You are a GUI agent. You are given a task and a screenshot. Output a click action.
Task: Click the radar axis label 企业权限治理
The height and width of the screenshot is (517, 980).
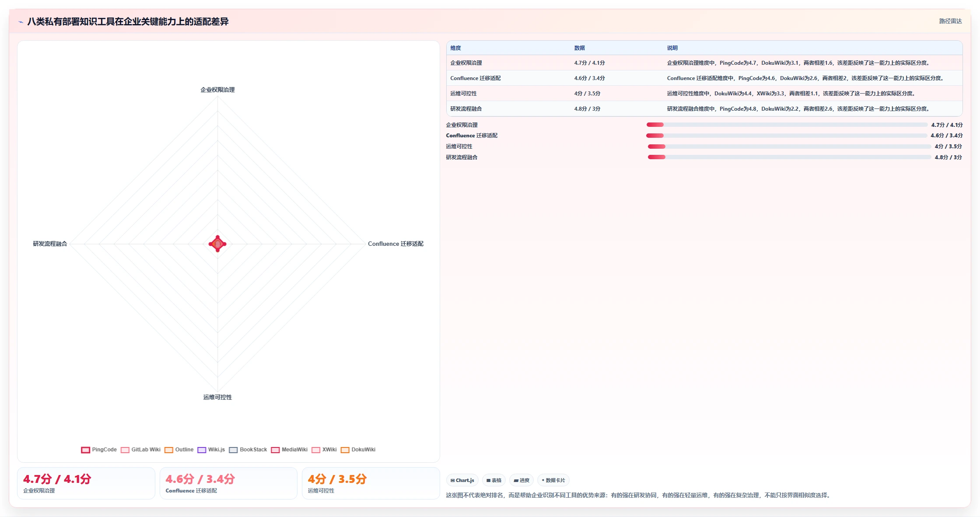(217, 90)
